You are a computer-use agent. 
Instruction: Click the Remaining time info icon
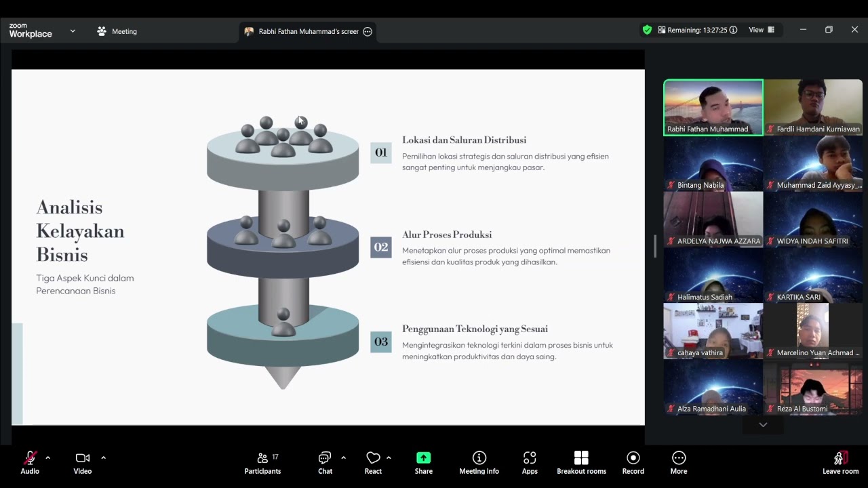click(x=733, y=30)
